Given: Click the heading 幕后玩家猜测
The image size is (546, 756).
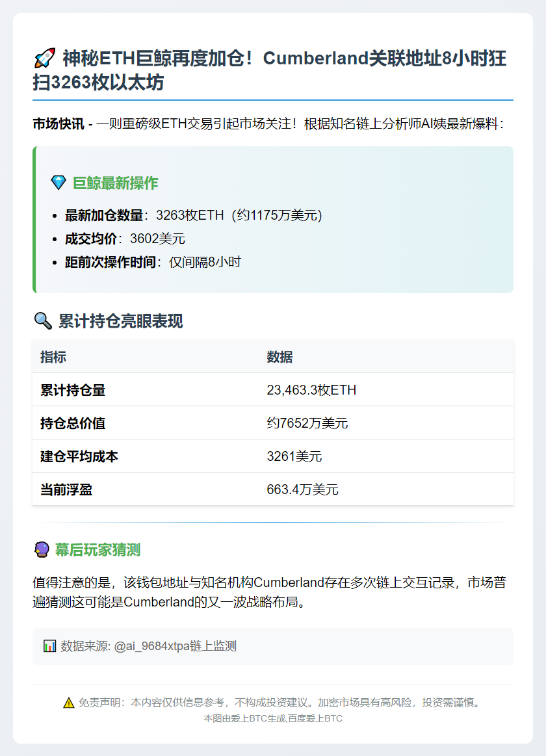Looking at the screenshot, I should [x=97, y=550].
